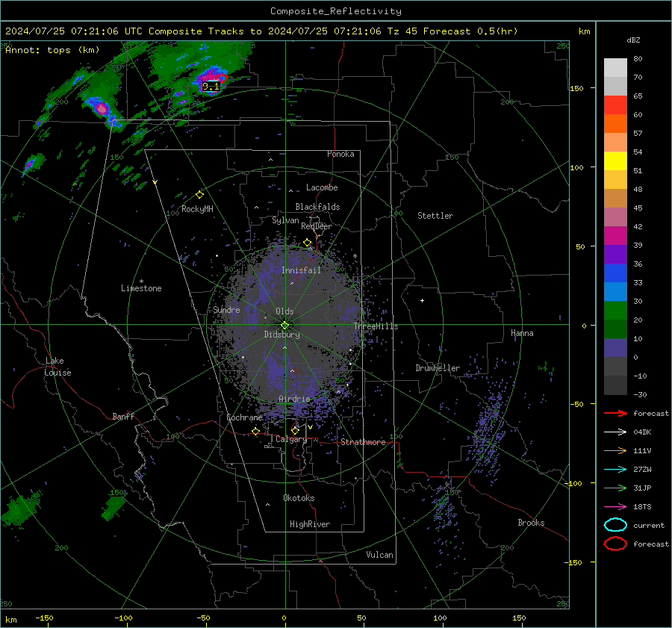Screen dimensions: 672x628
Task: Click the RockyMH label
Action: [x=197, y=209]
